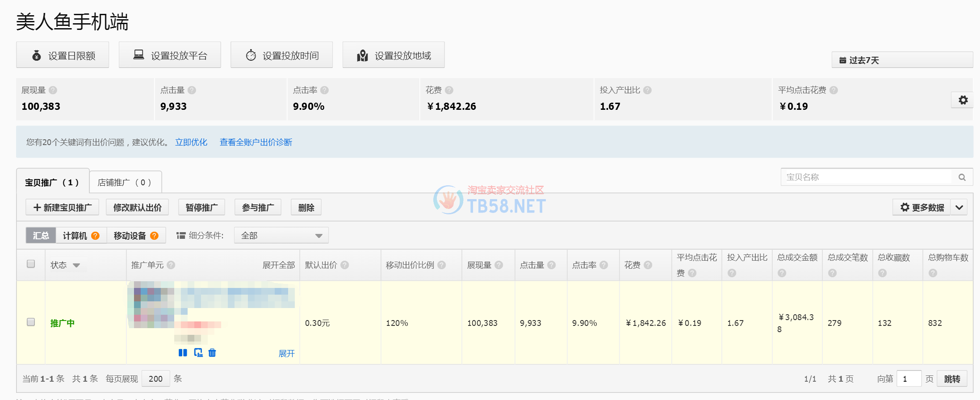Click the trash delete icon in the row

pos(212,353)
